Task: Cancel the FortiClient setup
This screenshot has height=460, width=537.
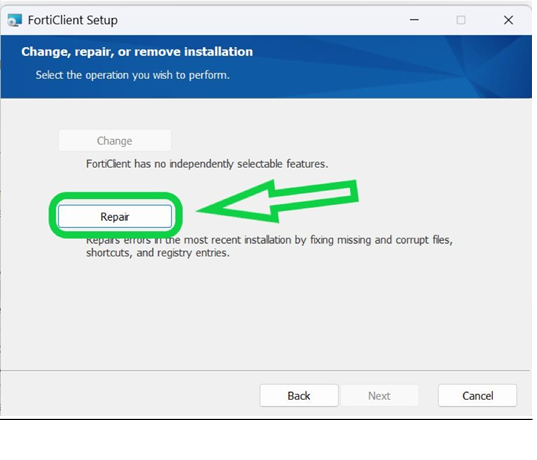Action: tap(477, 396)
